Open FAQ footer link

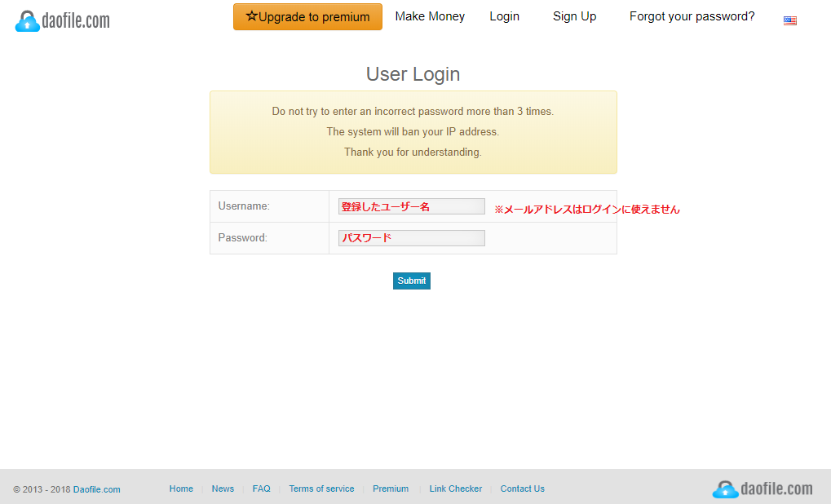pyautogui.click(x=261, y=489)
